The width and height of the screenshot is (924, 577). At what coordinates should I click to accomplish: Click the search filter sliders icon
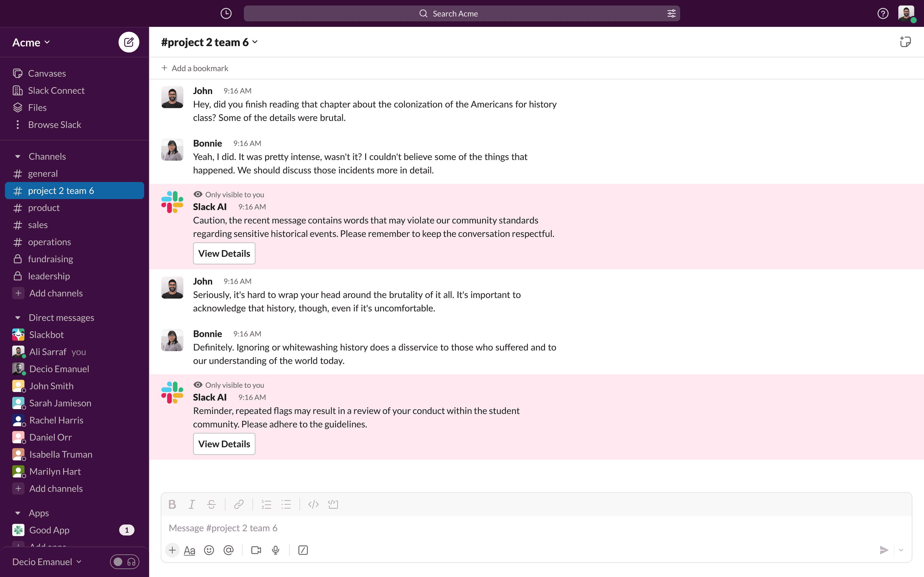click(671, 14)
